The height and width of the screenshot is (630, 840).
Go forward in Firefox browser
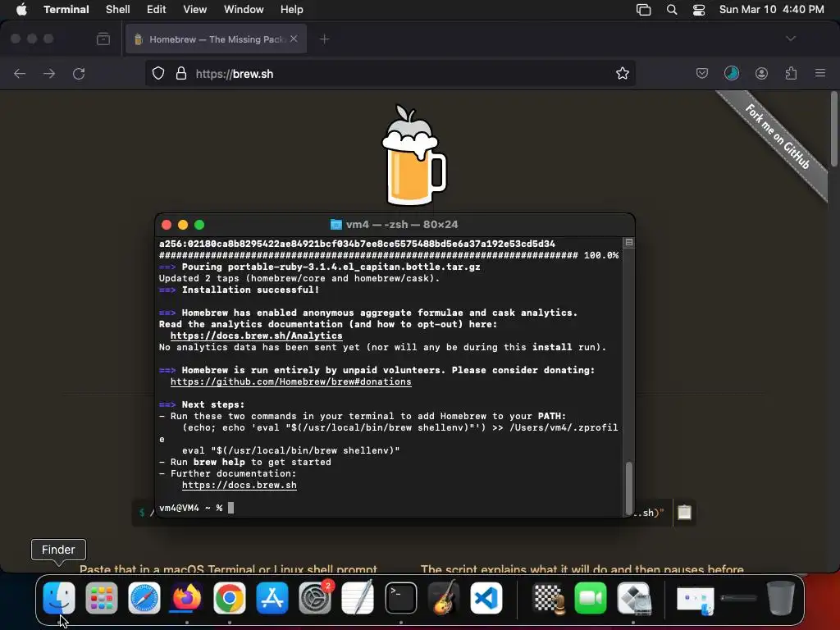pos(49,73)
